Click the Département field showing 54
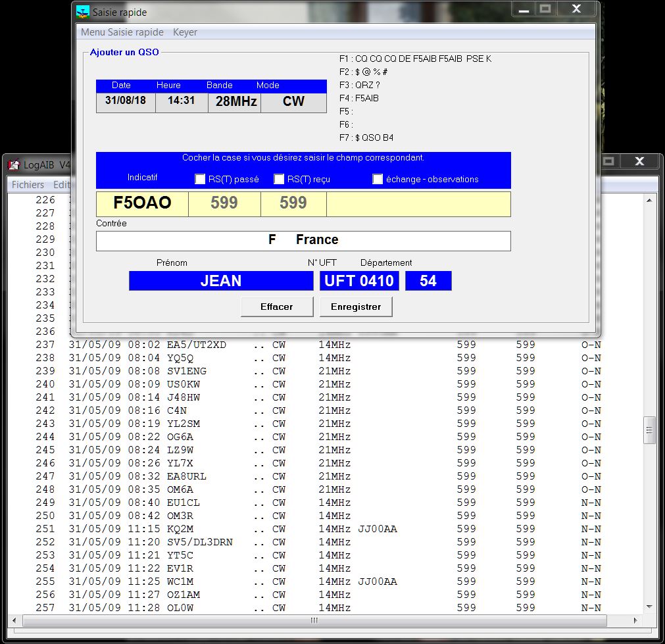The height and width of the screenshot is (644, 665). click(x=428, y=281)
